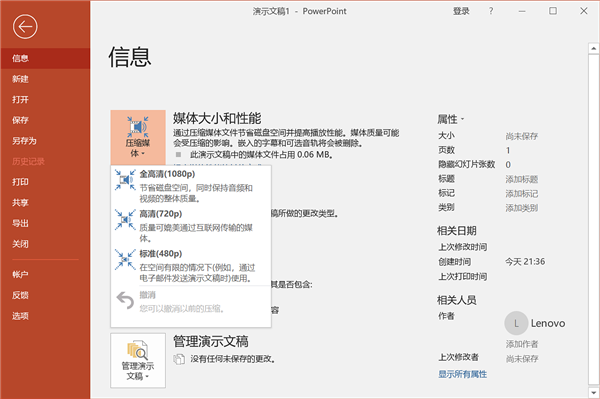
Task: Open the 管理演示文稿 dropdown button
Action: coord(138,360)
